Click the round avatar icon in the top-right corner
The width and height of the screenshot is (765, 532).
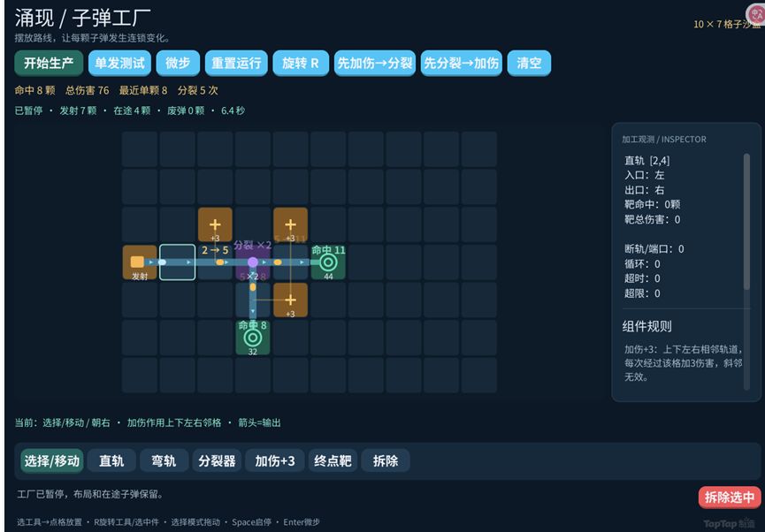pyautogui.click(x=756, y=13)
